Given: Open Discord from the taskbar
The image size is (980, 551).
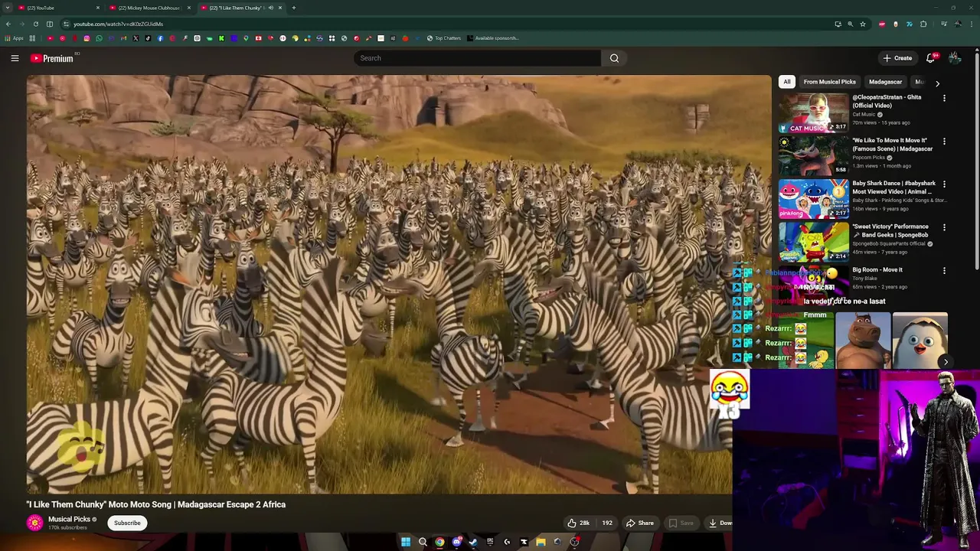Looking at the screenshot, I should point(456,542).
